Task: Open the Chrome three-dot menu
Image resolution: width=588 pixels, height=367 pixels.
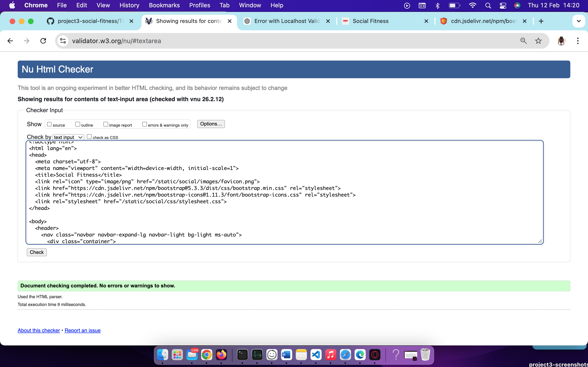Action: 578,41
